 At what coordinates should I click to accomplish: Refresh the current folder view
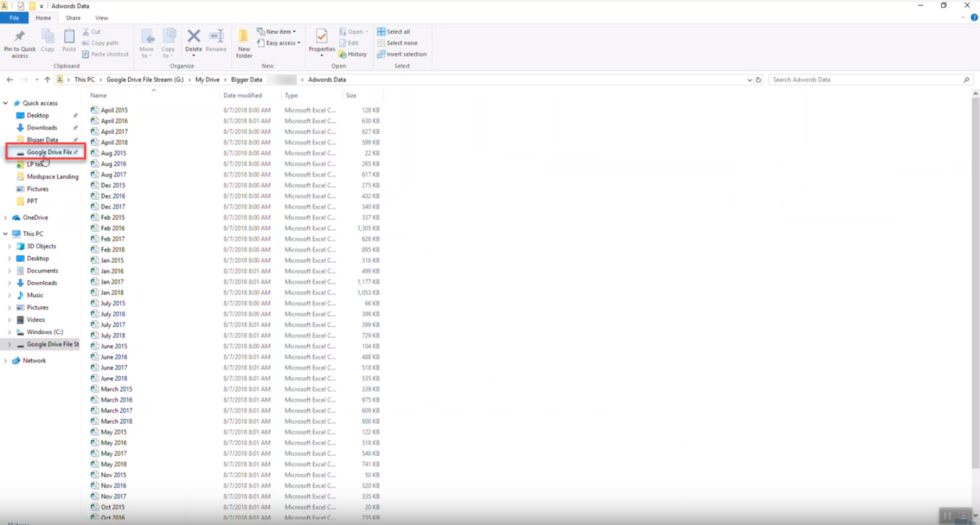[x=758, y=80]
